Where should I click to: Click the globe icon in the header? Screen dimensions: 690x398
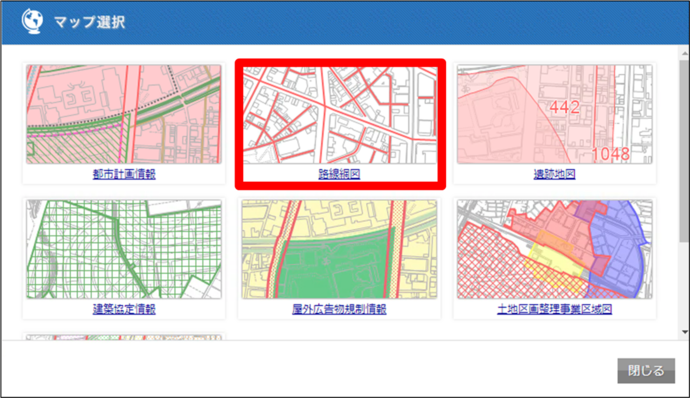32,21
